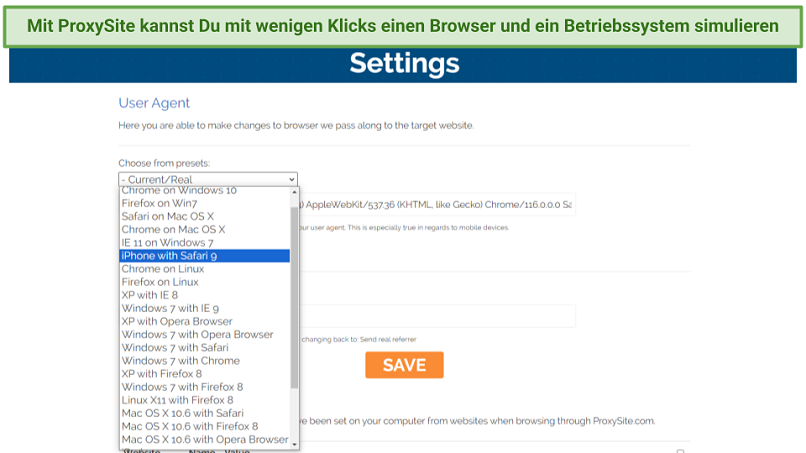Viewport: 806px width, 453px height.
Task: Select XP with Opera Browser preset
Action: click(x=177, y=321)
